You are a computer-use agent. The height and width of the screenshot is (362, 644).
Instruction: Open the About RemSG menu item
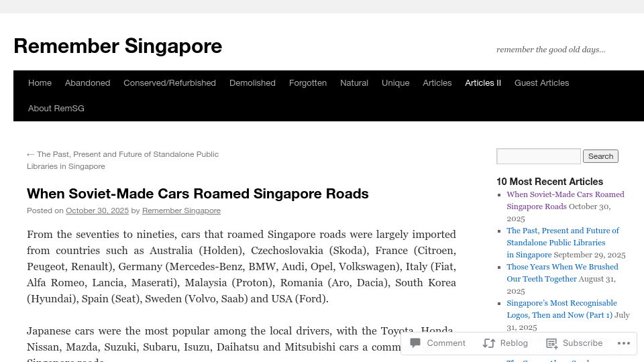[56, 109]
